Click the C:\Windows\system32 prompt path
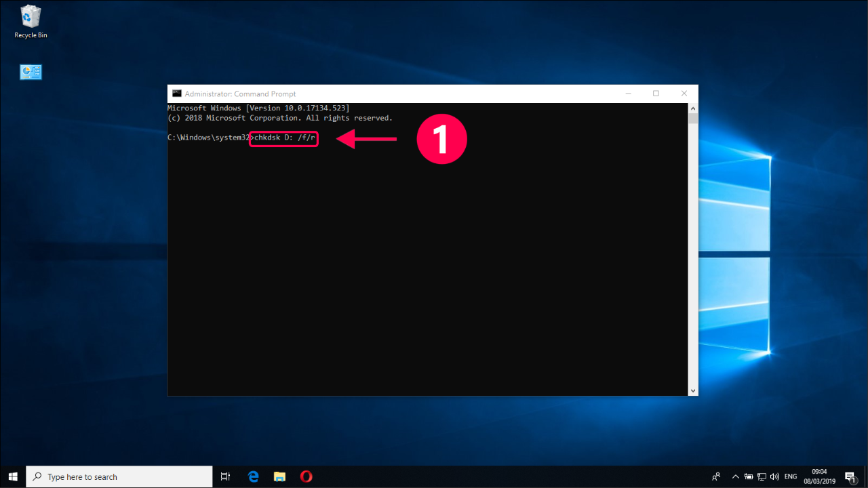 pyautogui.click(x=209, y=138)
